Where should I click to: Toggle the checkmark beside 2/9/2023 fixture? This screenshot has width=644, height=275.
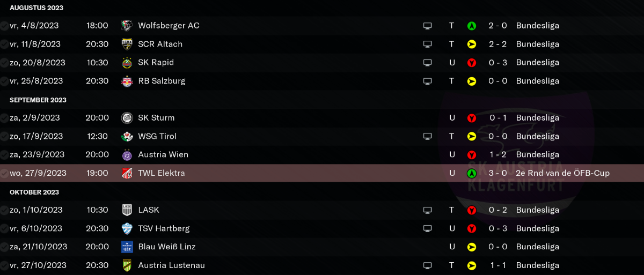pos(4,118)
